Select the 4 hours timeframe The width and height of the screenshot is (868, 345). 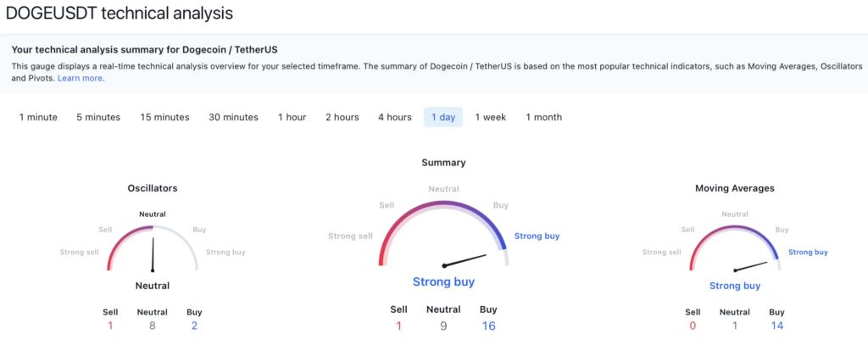(395, 117)
